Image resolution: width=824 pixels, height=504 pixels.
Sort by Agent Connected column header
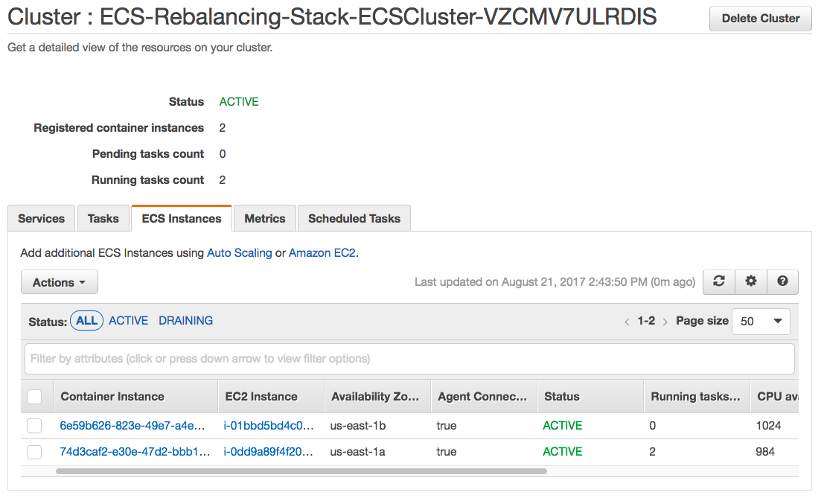[x=482, y=397]
